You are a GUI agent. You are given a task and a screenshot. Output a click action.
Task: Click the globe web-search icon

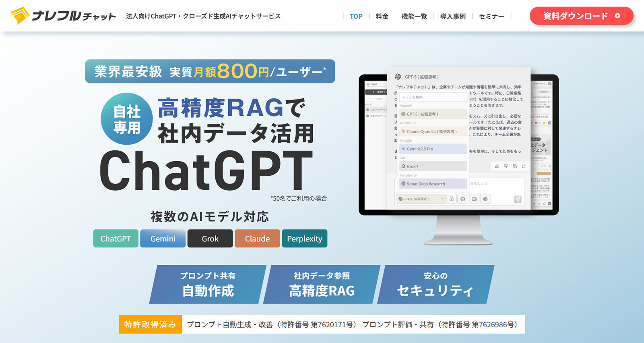pyautogui.click(x=485, y=199)
